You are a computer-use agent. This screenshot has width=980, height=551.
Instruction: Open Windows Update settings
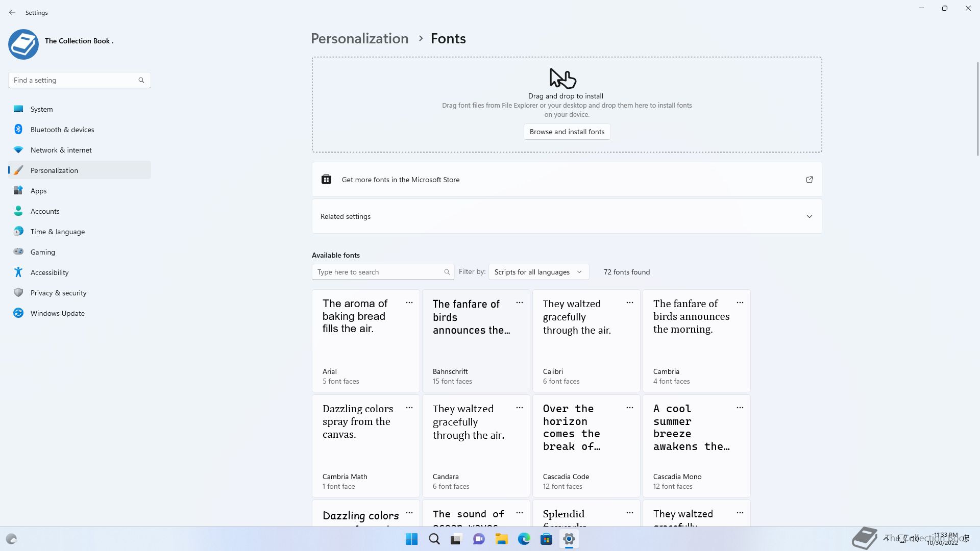(x=80, y=313)
